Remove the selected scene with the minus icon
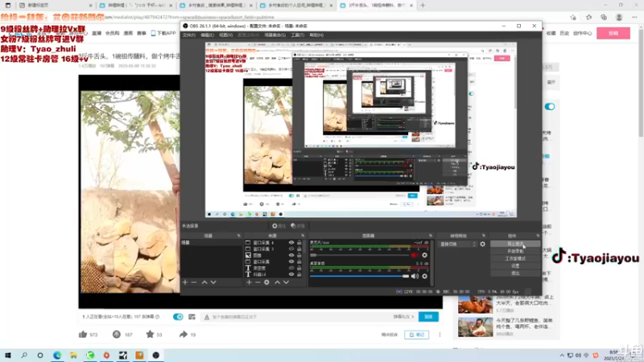This screenshot has width=644, height=362. (194, 282)
